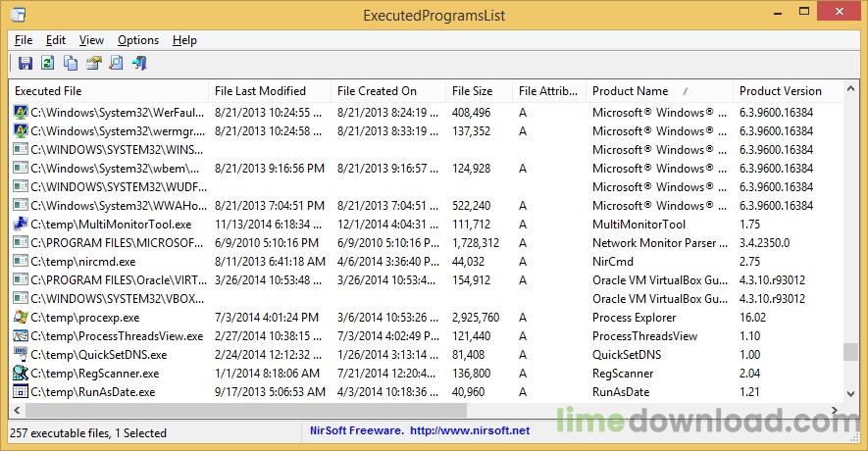
Task: Open Properties via toolbar icon
Action: pos(93,63)
